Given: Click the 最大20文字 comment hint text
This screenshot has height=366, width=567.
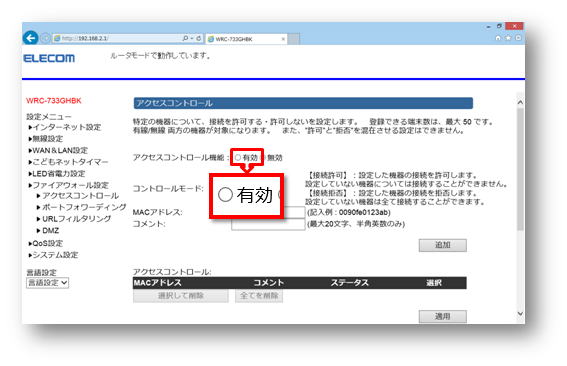Looking at the screenshot, I should [x=356, y=224].
